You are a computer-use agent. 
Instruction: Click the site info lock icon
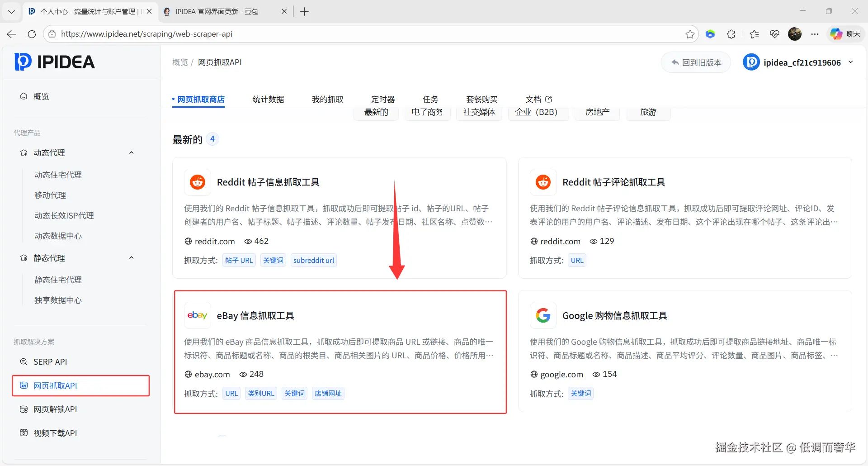click(52, 34)
